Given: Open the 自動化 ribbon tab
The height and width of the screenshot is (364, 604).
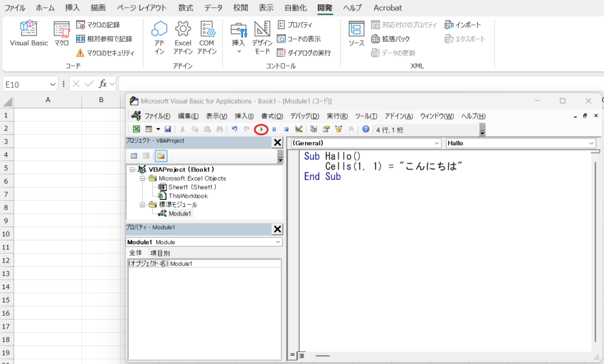Looking at the screenshot, I should click(296, 8).
